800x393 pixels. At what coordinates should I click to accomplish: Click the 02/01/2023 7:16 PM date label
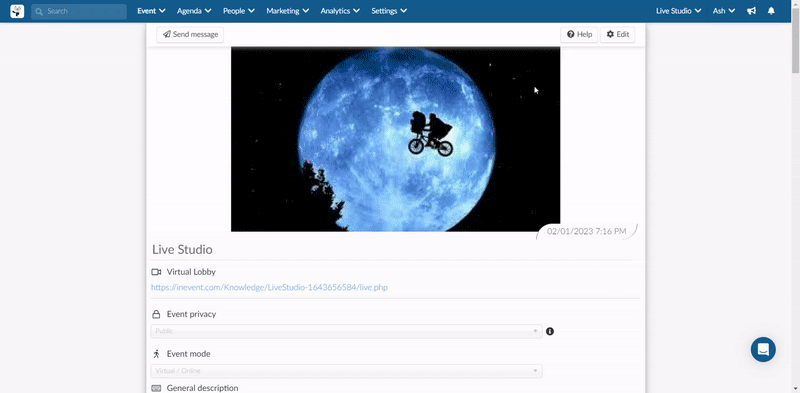point(587,231)
